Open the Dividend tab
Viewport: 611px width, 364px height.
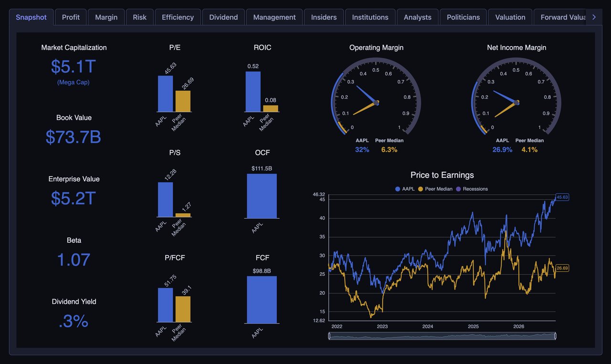click(x=223, y=17)
